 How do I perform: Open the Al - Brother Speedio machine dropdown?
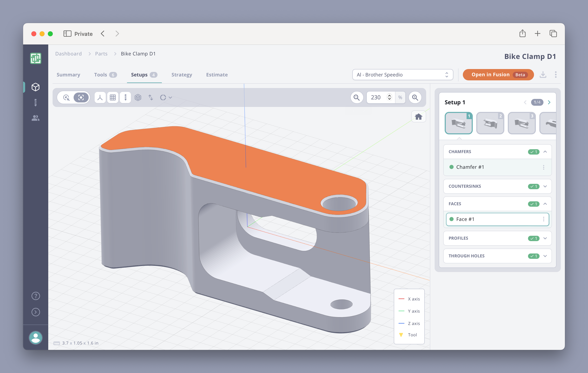click(x=402, y=75)
